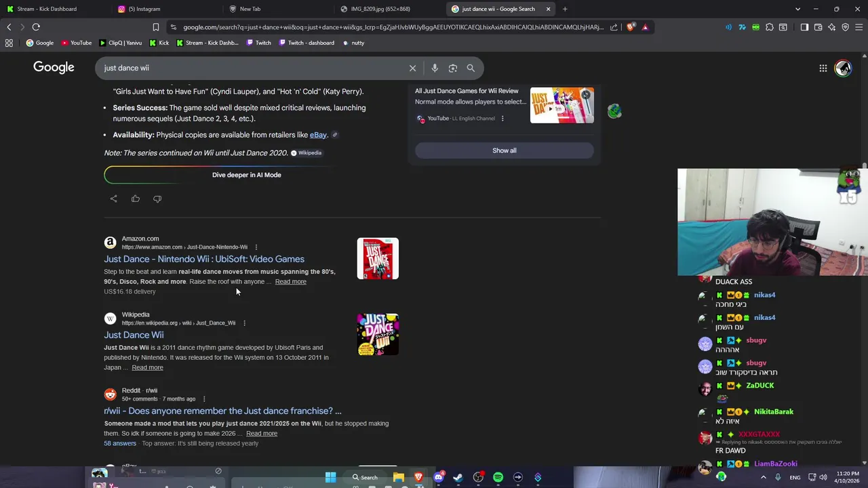Open the YouTube bookmark

click(76, 43)
